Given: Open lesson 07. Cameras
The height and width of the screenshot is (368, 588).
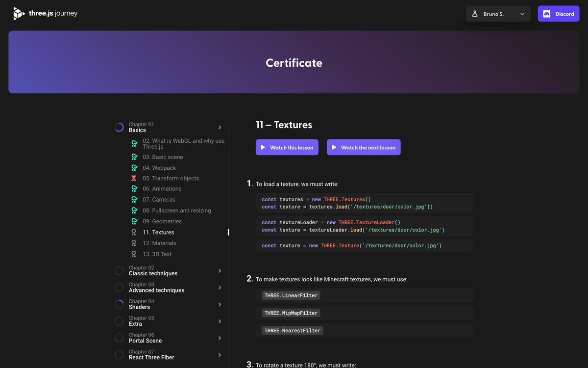Looking at the screenshot, I should (159, 200).
